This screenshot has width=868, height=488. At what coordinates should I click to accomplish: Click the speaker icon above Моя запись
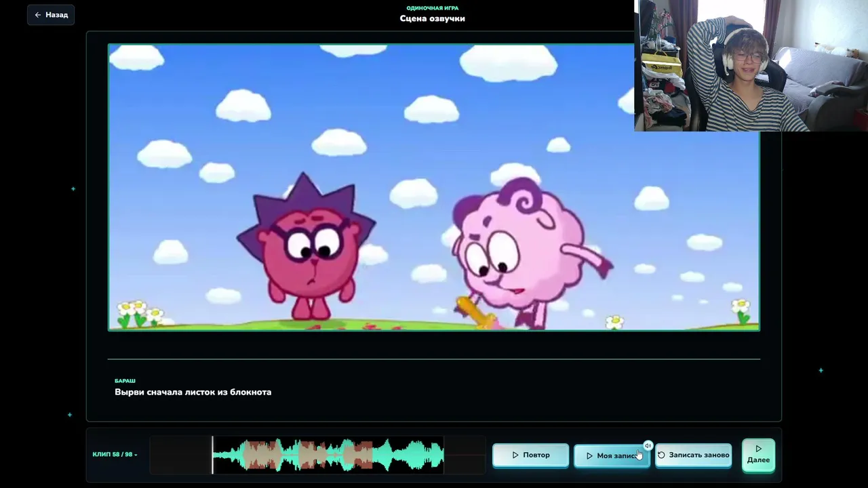[648, 445]
